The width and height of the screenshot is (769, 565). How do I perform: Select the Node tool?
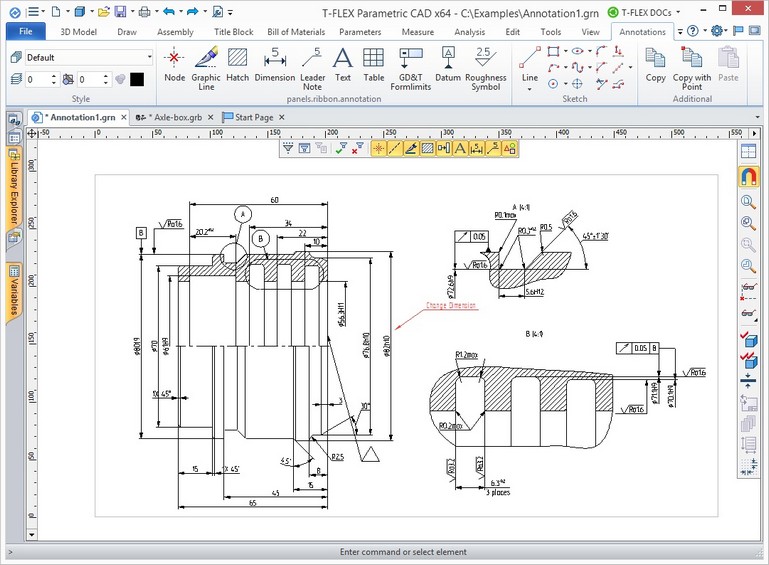click(x=175, y=64)
